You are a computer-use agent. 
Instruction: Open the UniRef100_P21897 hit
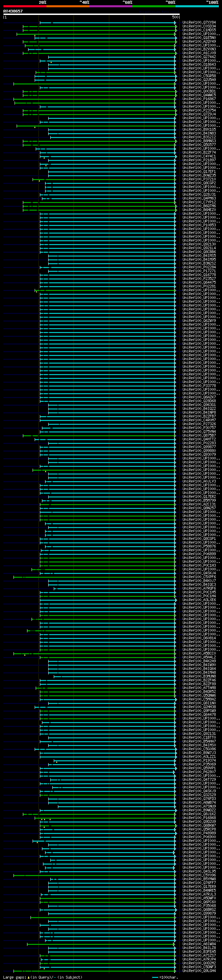coord(199,160)
